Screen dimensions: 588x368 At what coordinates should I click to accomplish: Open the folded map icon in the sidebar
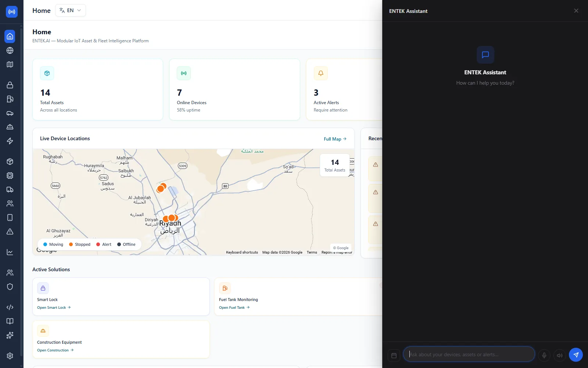coord(10,64)
